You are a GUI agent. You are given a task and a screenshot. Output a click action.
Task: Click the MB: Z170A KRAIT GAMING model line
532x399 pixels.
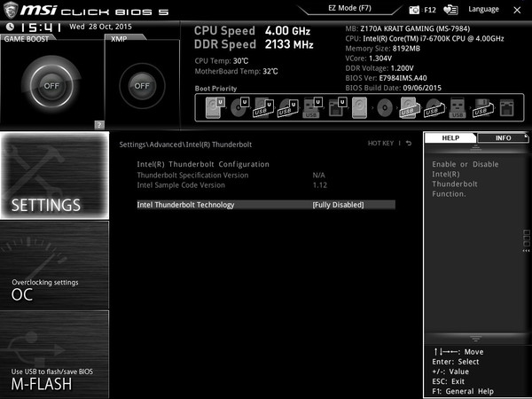pyautogui.click(x=408, y=28)
